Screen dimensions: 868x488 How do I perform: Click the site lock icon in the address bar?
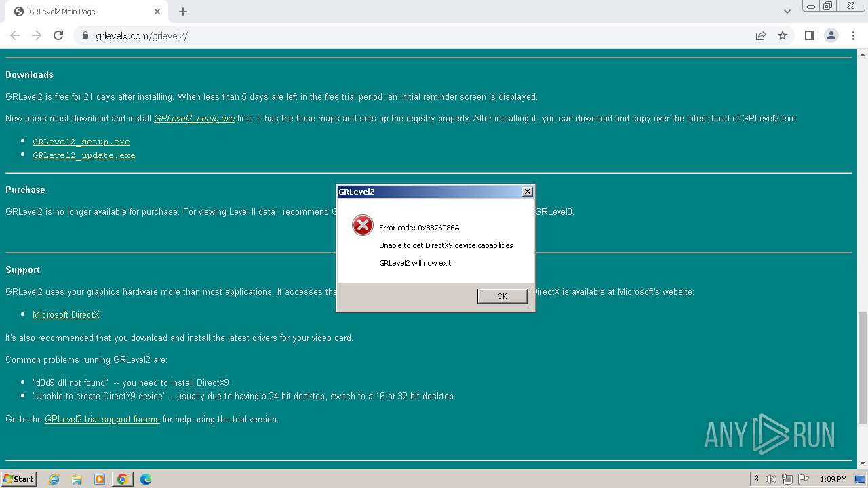pos(85,35)
